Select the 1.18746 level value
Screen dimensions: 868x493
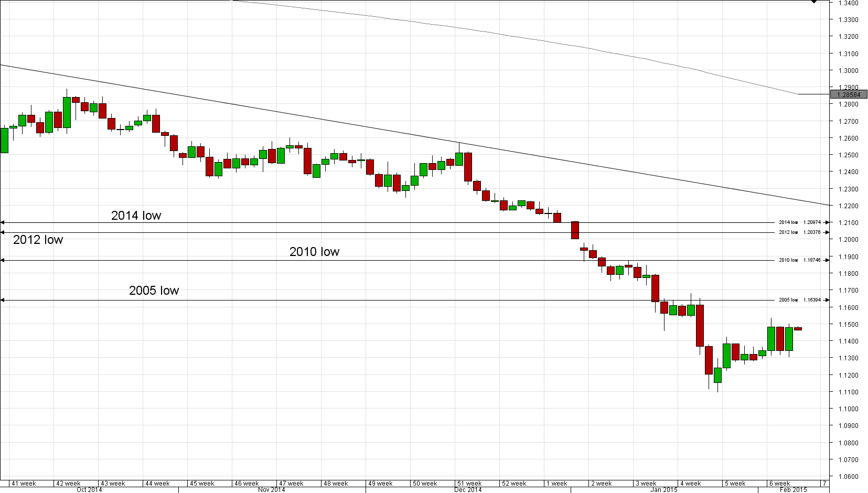pyautogui.click(x=812, y=260)
